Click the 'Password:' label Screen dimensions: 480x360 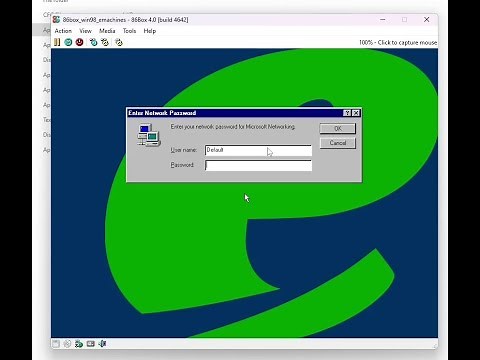(182, 165)
